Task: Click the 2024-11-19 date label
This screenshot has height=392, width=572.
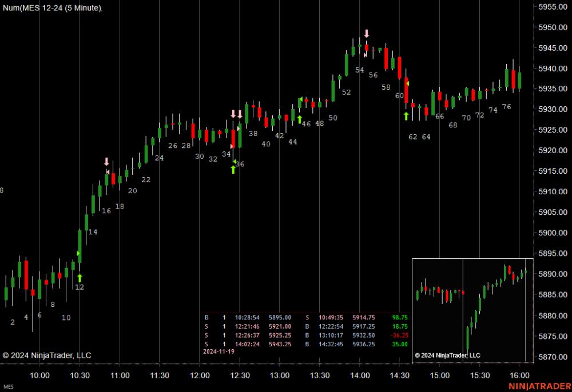Action: click(219, 351)
